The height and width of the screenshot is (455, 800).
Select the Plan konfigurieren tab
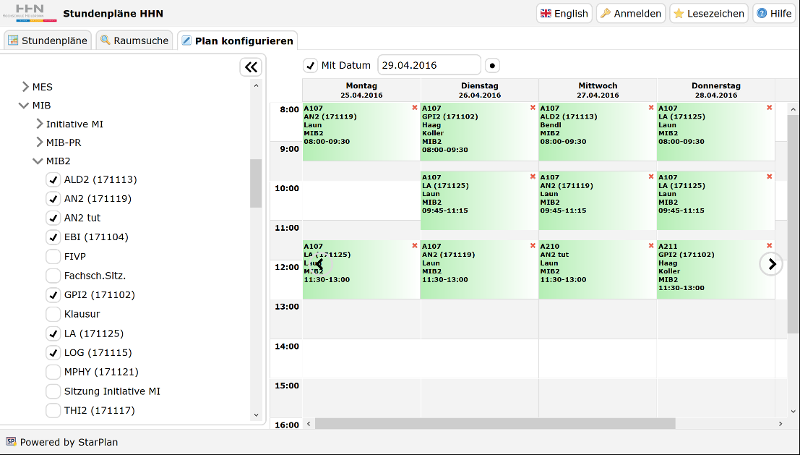coord(238,41)
